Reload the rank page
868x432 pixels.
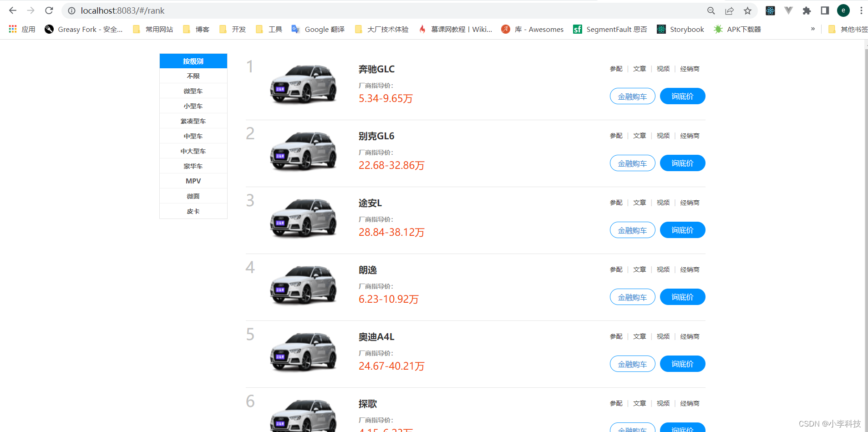(49, 10)
